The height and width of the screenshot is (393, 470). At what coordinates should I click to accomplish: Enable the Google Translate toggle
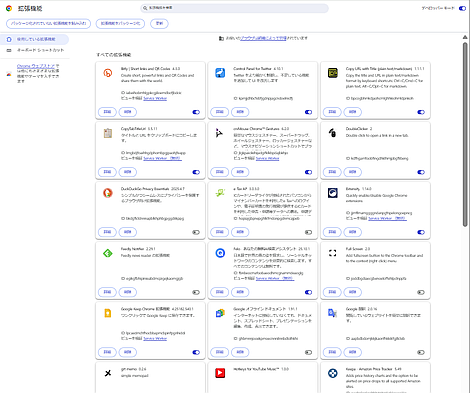coord(421,352)
